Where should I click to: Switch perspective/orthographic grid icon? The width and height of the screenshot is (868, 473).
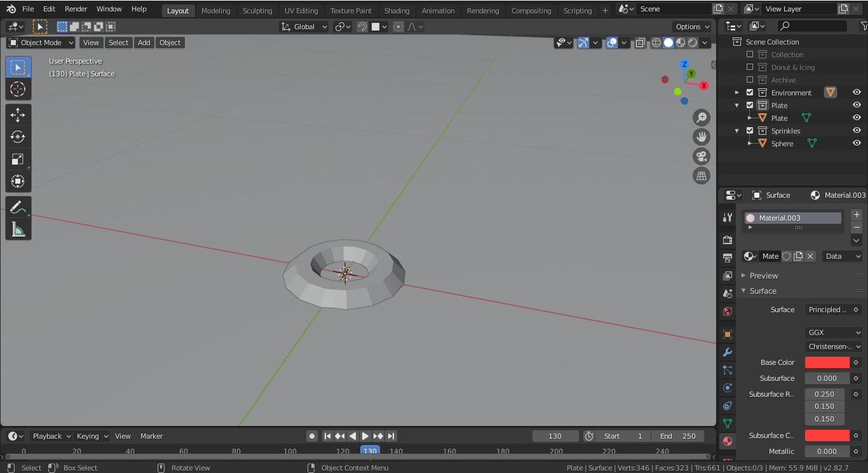[702, 176]
